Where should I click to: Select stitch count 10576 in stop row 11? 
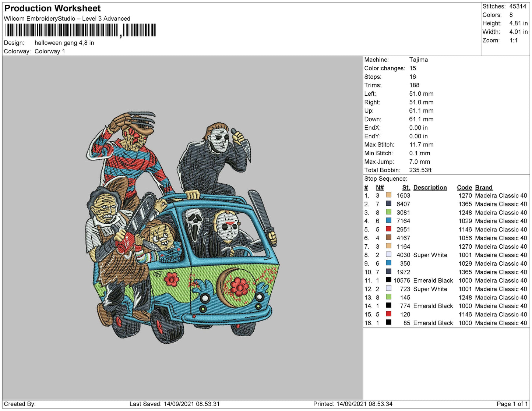tap(402, 280)
